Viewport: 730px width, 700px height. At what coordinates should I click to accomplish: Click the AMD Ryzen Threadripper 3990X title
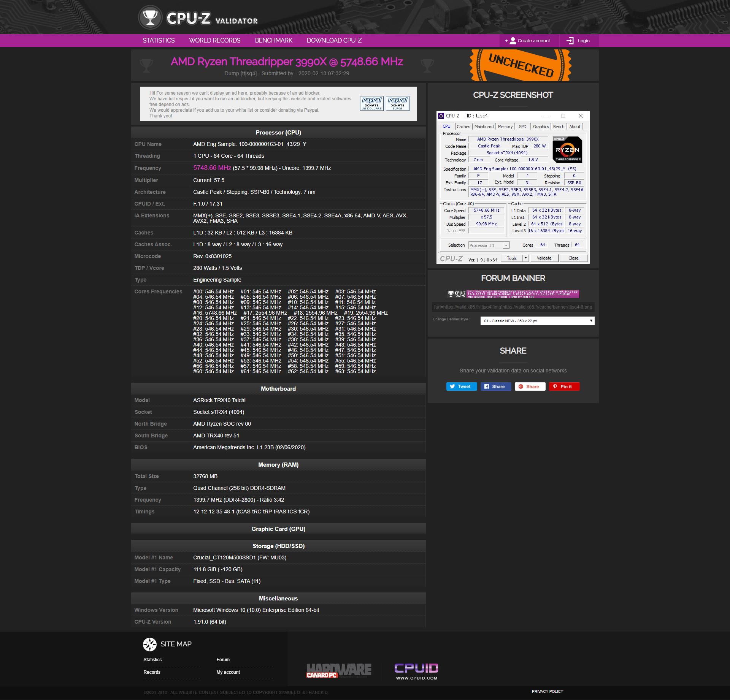point(287,62)
